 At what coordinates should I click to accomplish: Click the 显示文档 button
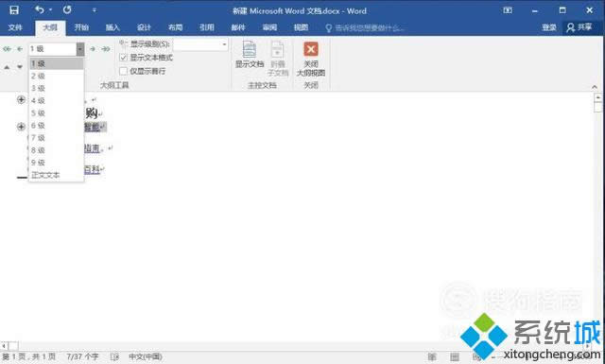coord(250,55)
